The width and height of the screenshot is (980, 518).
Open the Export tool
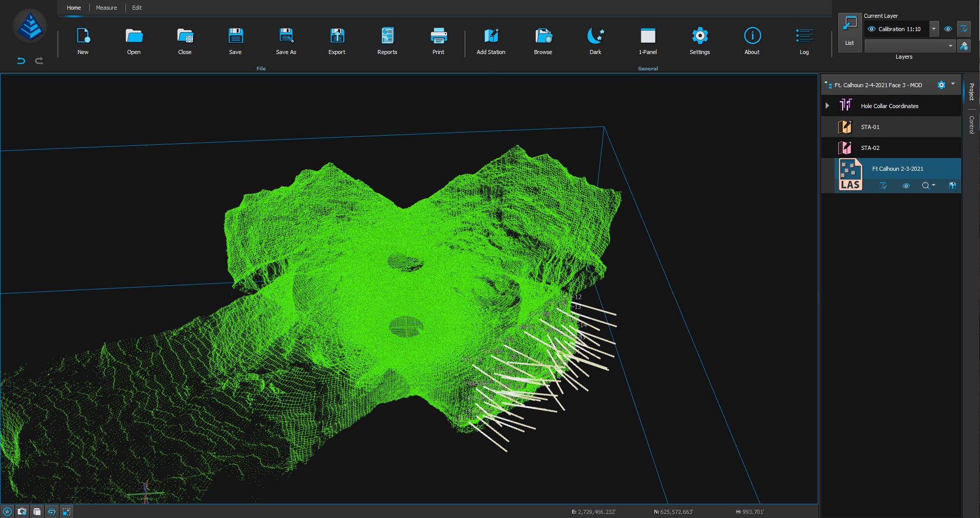[x=337, y=41]
